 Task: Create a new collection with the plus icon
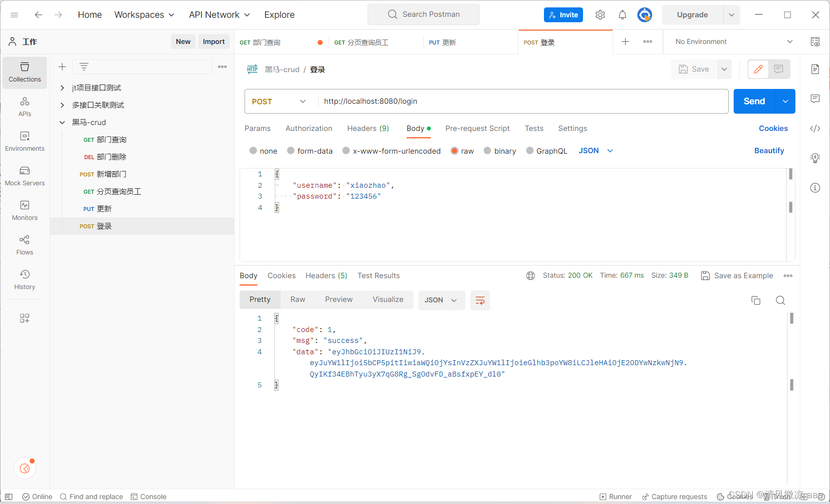[62, 67]
